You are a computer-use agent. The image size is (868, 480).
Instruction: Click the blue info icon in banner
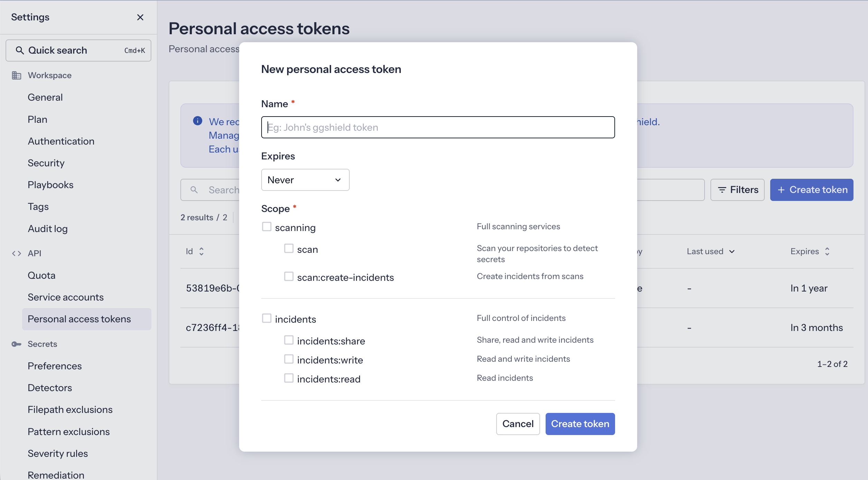[x=198, y=121]
